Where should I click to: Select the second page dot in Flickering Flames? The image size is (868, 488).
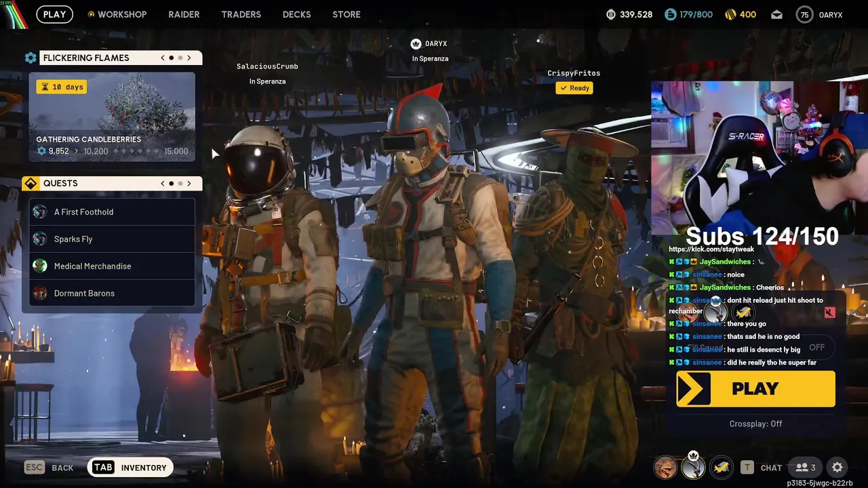pos(180,58)
